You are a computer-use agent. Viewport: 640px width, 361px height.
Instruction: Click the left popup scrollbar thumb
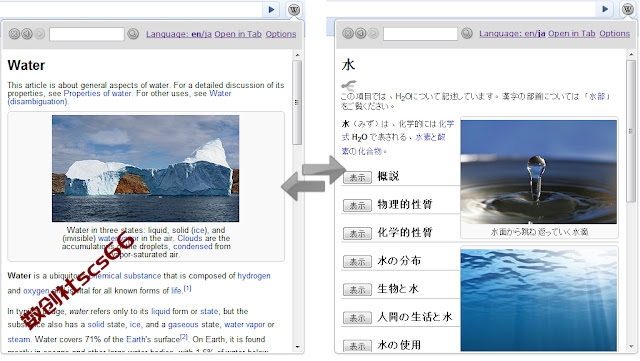coord(297,102)
